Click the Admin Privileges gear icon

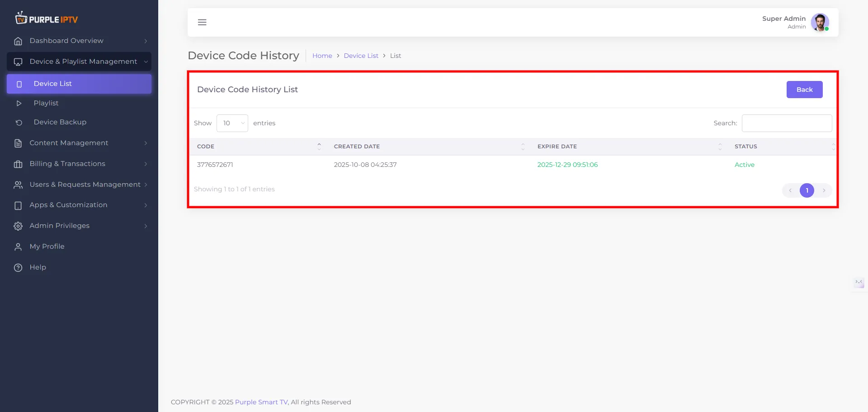click(x=18, y=226)
